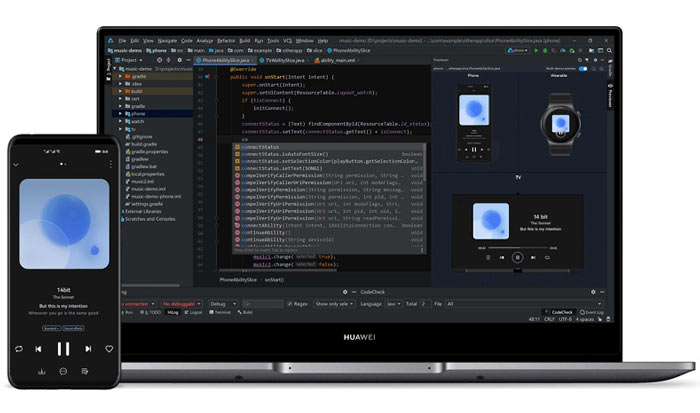The height and width of the screenshot is (413, 700).
Task: Click the album art on the phone
Action: [64, 224]
